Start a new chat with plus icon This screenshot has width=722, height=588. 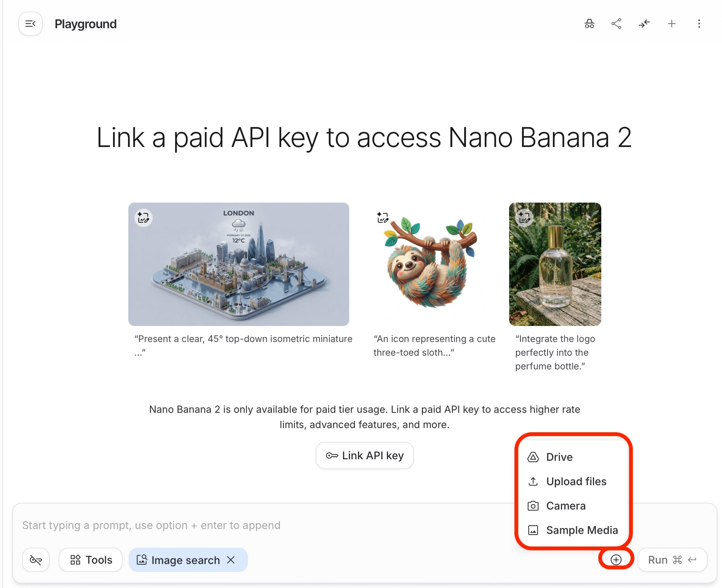(x=671, y=24)
